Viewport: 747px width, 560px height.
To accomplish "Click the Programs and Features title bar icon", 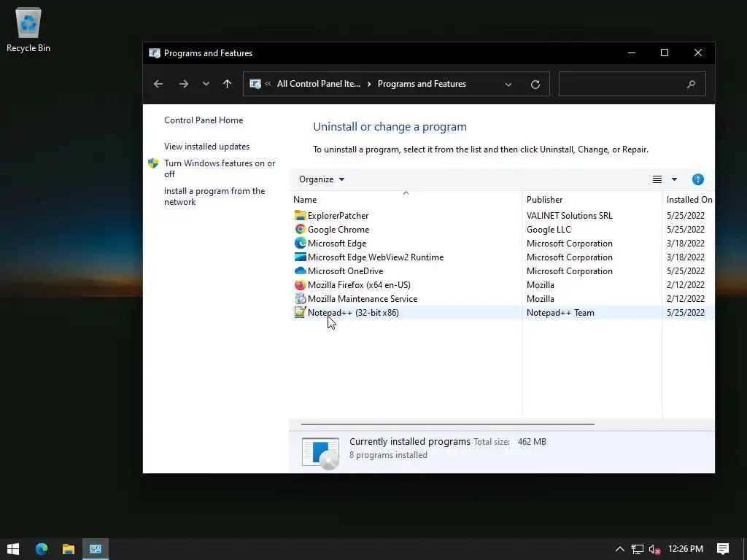I will click(x=155, y=52).
